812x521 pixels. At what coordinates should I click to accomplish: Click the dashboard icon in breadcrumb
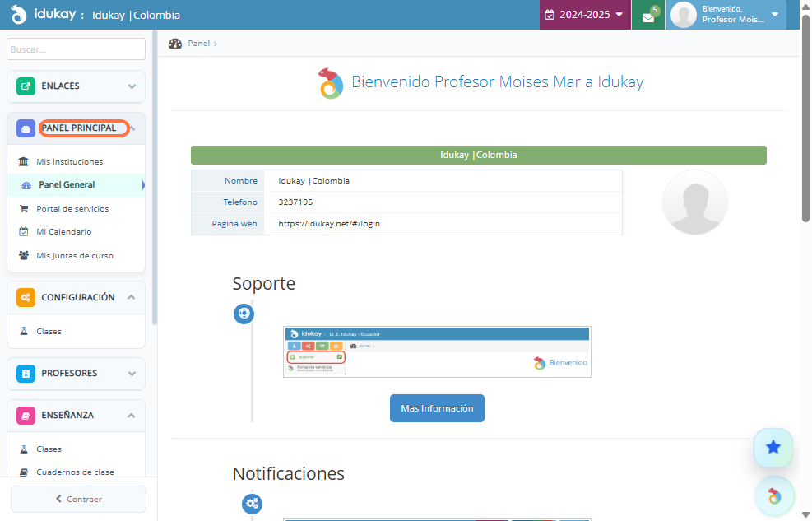pos(175,44)
